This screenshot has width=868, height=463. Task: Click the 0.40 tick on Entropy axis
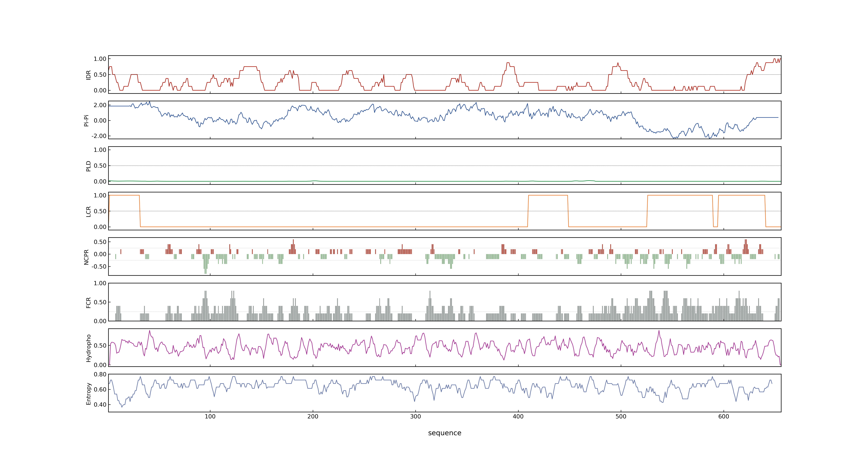tap(100, 405)
